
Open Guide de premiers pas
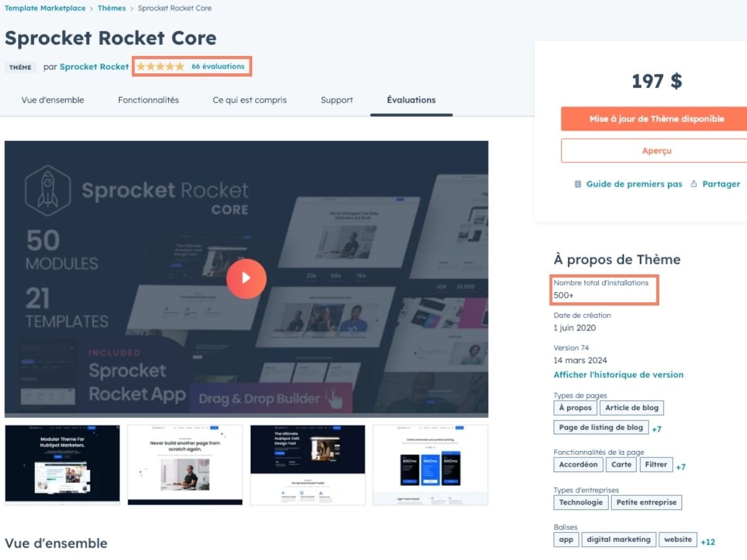pyautogui.click(x=634, y=184)
